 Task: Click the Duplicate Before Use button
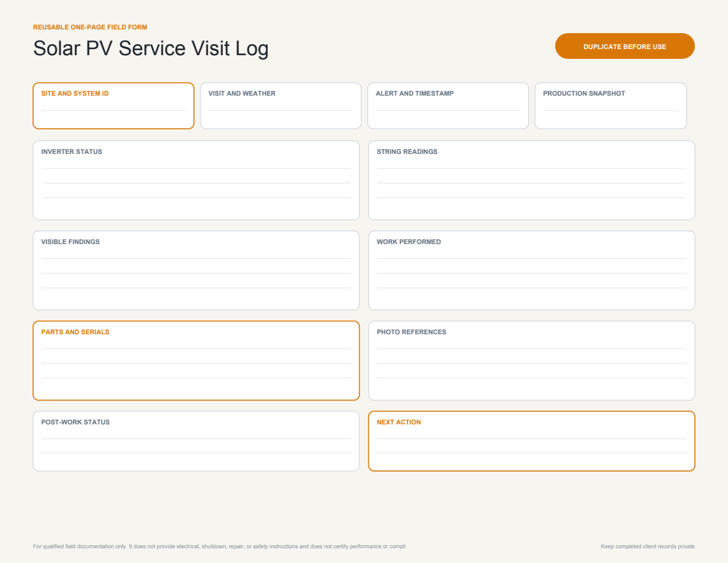624,46
